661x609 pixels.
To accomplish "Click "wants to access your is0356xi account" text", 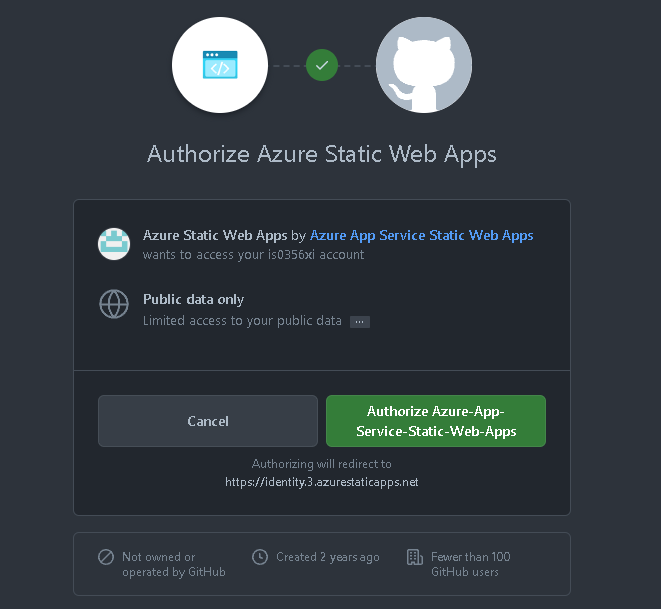I will coord(253,255).
